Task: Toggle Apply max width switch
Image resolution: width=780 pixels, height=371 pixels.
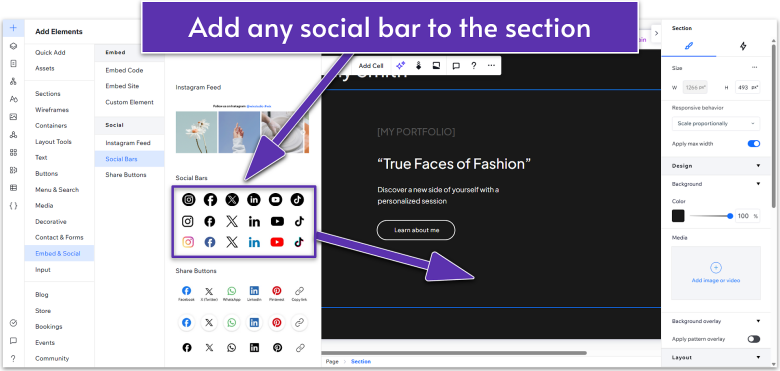Action: (x=754, y=144)
